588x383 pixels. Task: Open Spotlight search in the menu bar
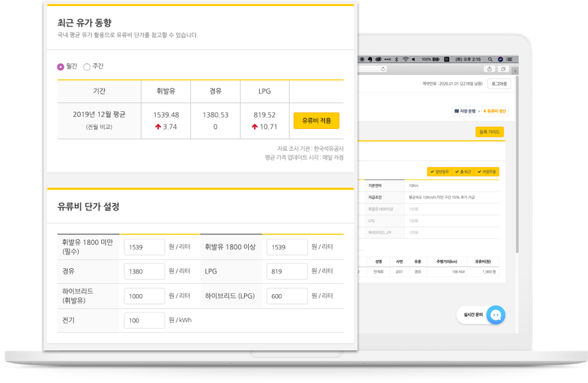coord(490,59)
